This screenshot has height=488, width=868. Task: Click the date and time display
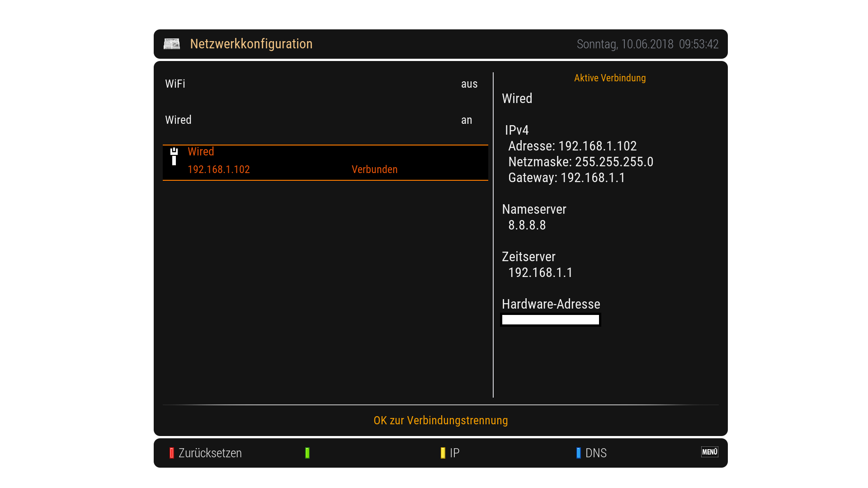tap(647, 44)
